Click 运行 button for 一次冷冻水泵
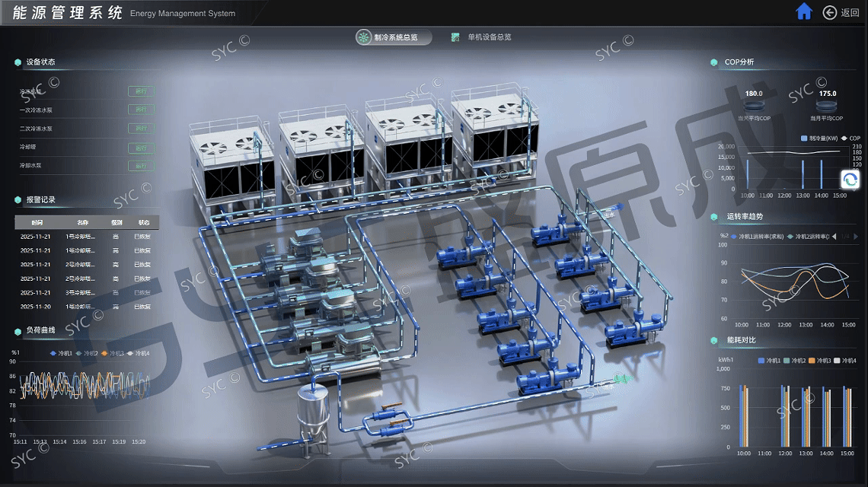The height and width of the screenshot is (487, 868). [140, 110]
